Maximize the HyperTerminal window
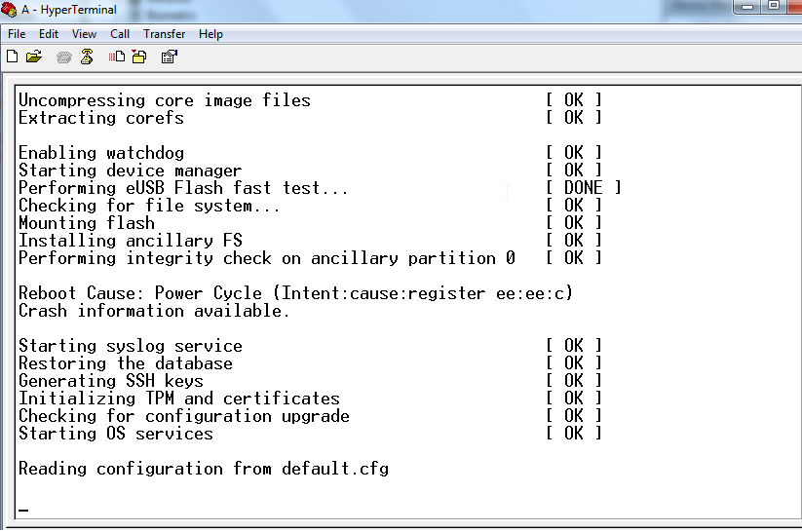The width and height of the screenshot is (802, 532). pyautogui.click(x=774, y=7)
